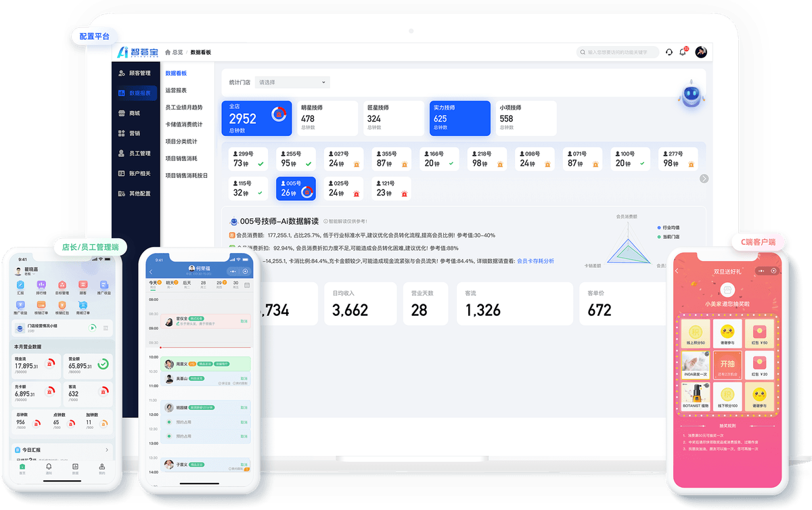812x510 pixels.
Task: Tap back arrow on 双旦送好礼 phone
Action: pyautogui.click(x=677, y=271)
